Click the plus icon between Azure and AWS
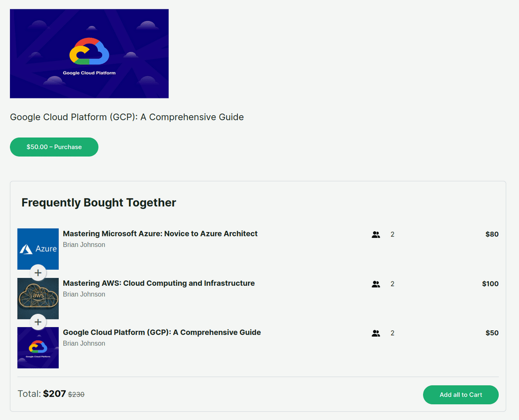The height and width of the screenshot is (420, 519). pos(38,273)
